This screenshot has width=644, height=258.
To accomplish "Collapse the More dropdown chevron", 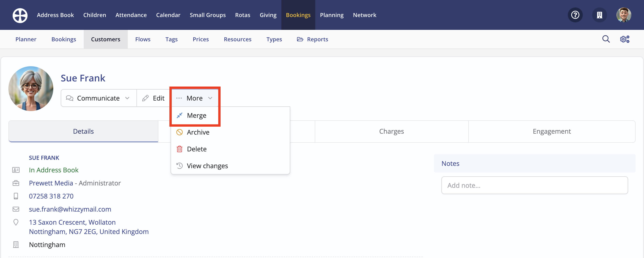I will click(x=210, y=98).
